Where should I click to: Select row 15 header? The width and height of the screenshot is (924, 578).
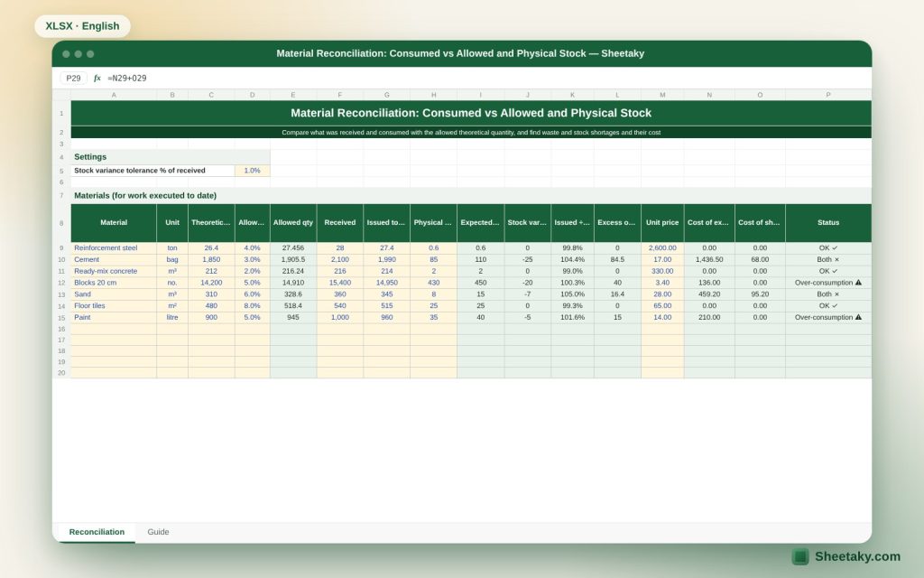61,317
